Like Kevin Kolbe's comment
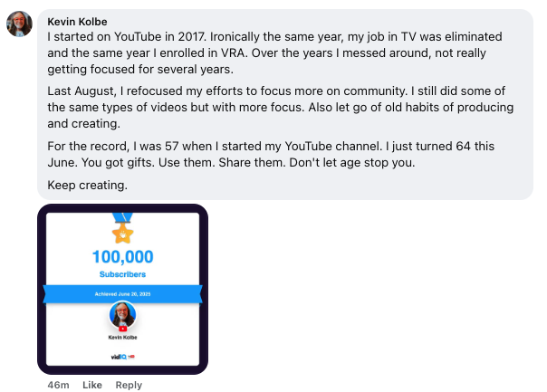Screen dimensions: 547x392 point(92,385)
